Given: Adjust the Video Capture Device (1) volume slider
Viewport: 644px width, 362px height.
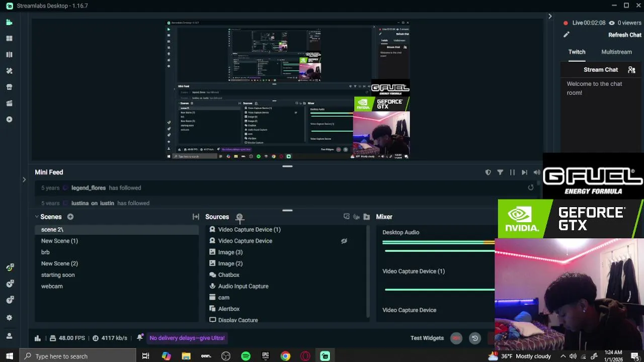Looking at the screenshot, I should (439, 290).
